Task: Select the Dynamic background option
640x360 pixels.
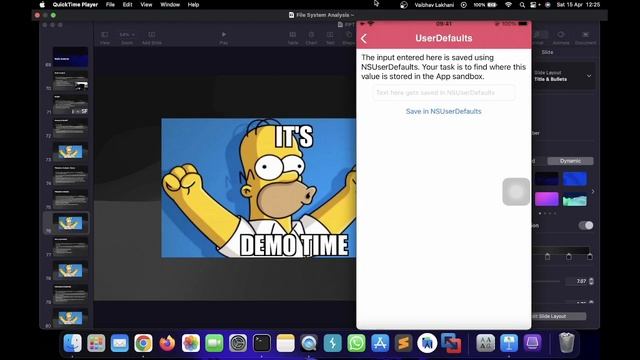Action: coord(570,161)
